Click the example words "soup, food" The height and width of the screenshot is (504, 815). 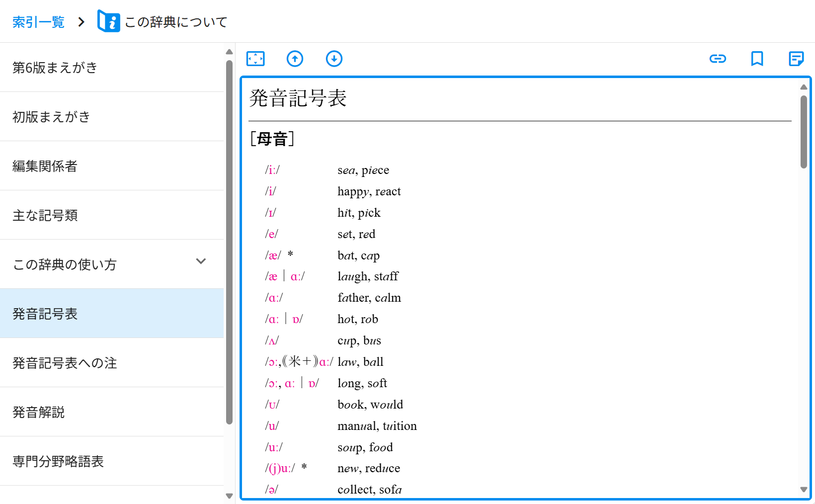pos(365,447)
